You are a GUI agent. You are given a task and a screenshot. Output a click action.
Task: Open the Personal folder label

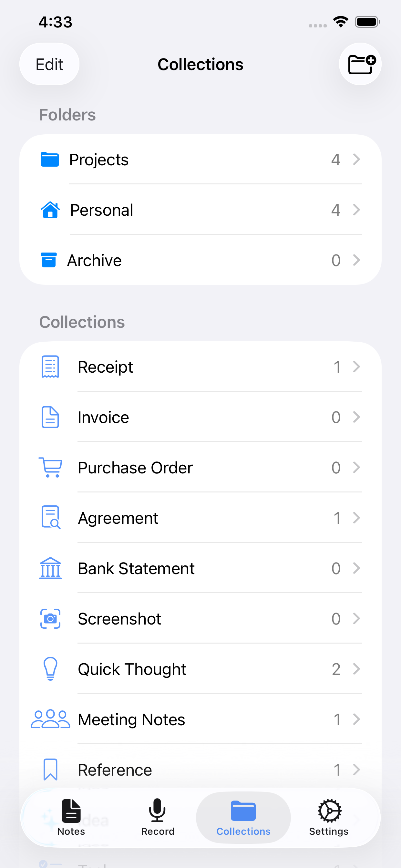click(101, 210)
